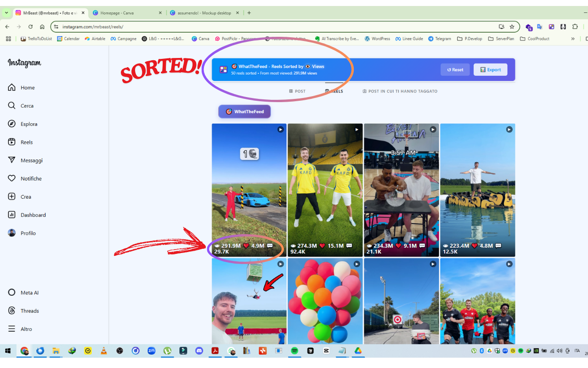The height and width of the screenshot is (368, 588).
Task: Open Threads from the sidebar
Action: click(x=23, y=311)
